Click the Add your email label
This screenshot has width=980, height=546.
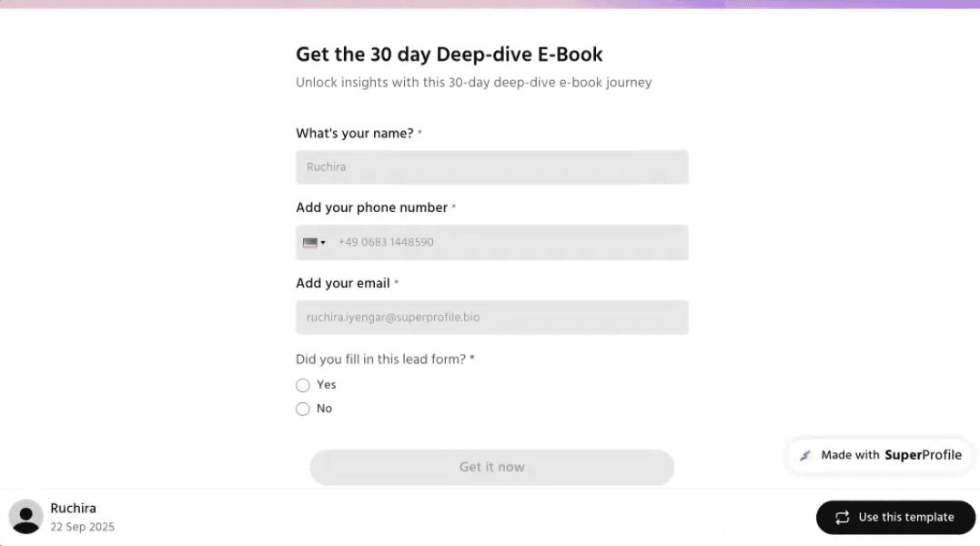pos(342,284)
